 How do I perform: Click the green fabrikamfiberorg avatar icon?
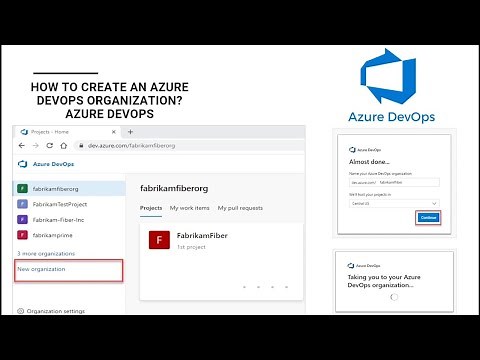[22, 189]
